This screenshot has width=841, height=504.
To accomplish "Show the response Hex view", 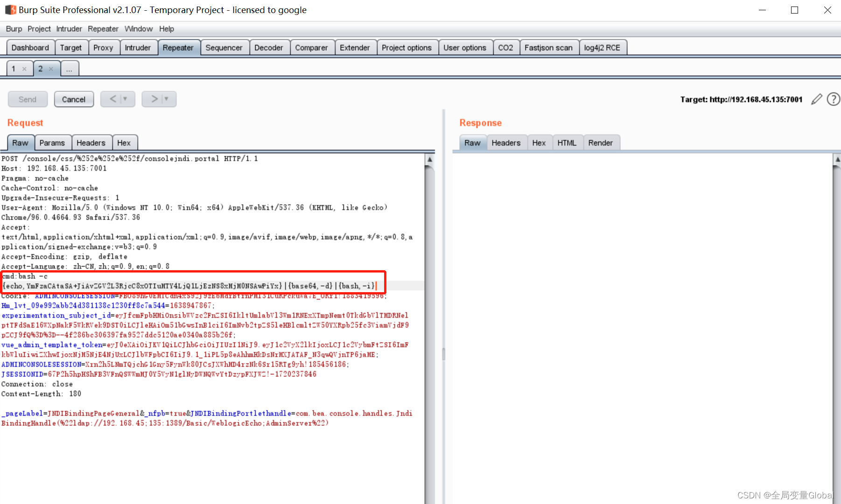I will (x=539, y=143).
